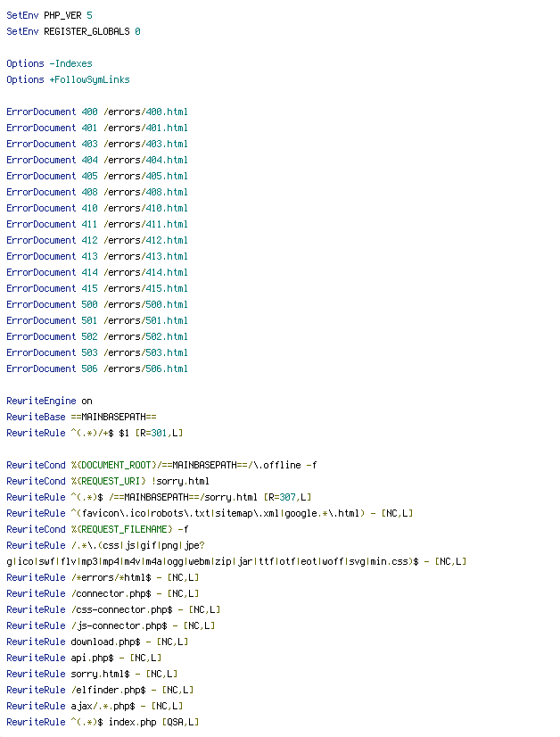560x737 pixels.
Task: Click the RewriteRule line starting "/.*\.(css|js|gif"
Action: click(105, 545)
